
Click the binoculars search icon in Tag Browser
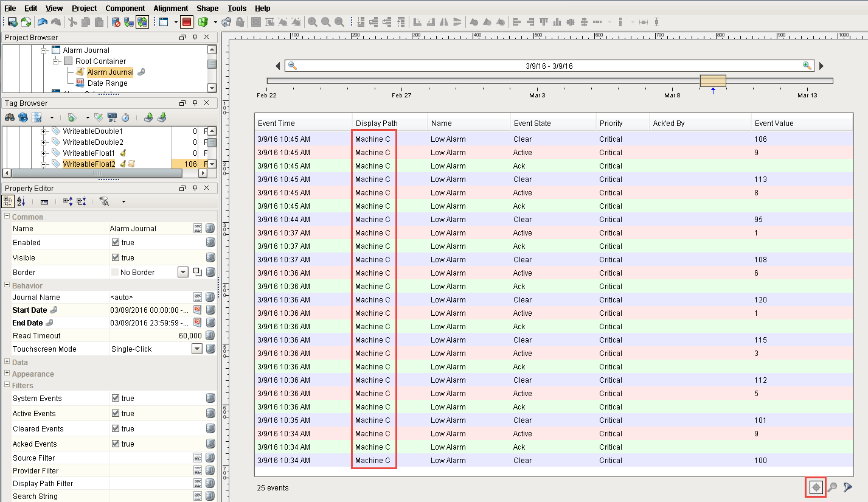pos(10,117)
